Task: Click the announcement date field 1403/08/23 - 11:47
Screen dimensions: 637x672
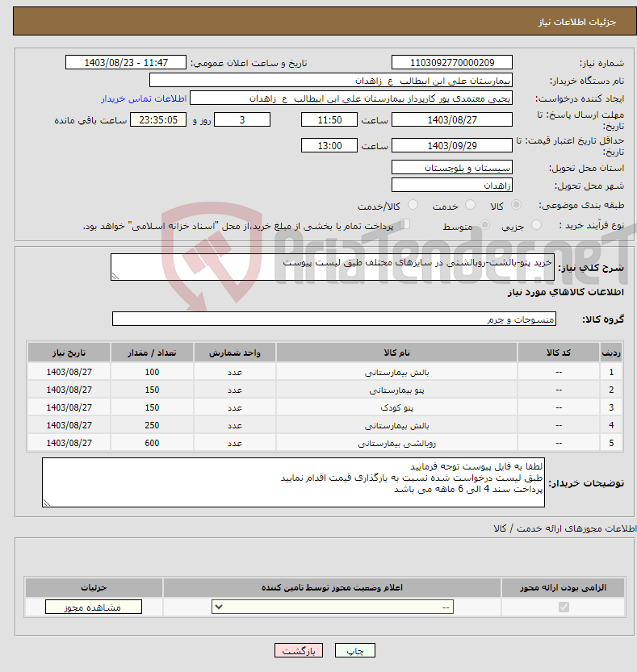Action: pyautogui.click(x=126, y=63)
